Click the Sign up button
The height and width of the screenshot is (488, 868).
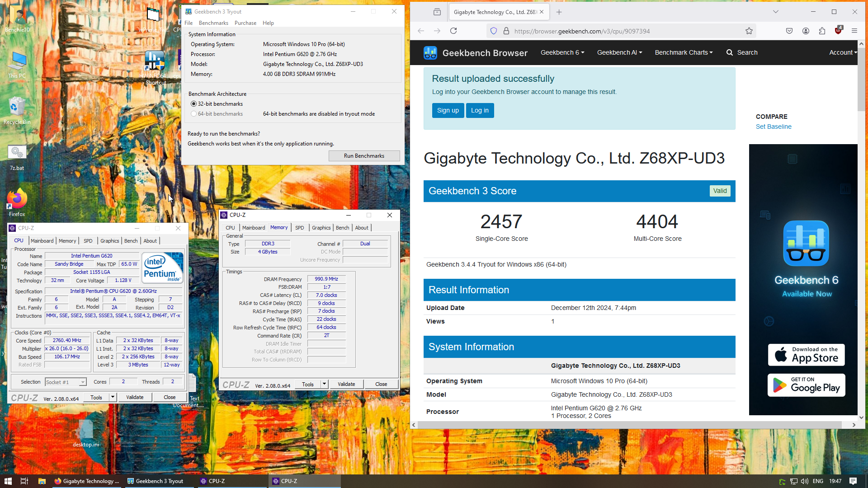tap(448, 110)
